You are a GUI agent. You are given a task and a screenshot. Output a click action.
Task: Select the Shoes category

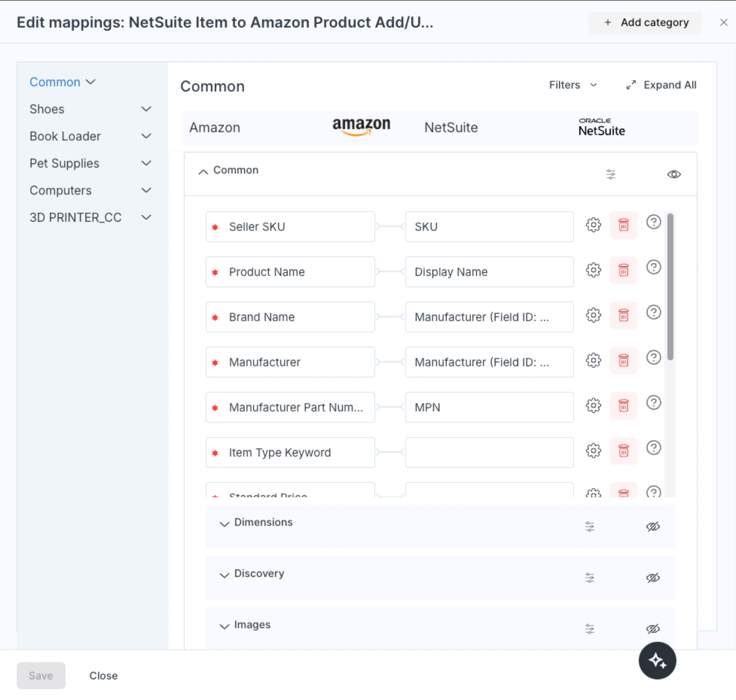click(47, 109)
